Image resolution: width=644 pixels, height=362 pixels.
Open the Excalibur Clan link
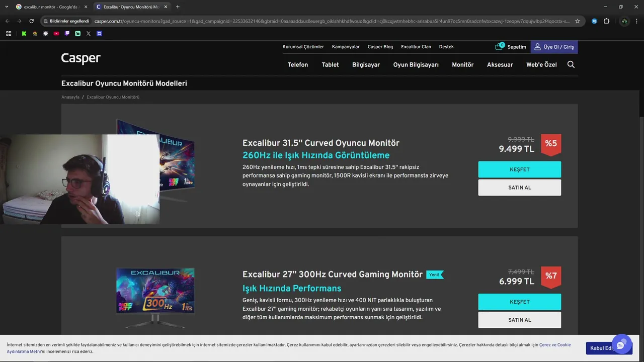tap(416, 47)
